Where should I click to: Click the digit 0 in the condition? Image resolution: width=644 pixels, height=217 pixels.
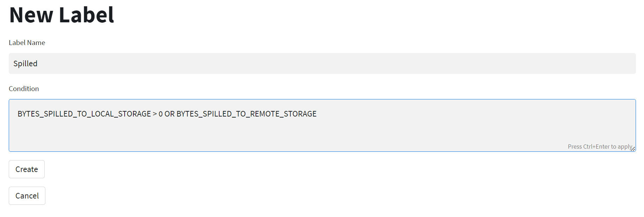[161, 114]
